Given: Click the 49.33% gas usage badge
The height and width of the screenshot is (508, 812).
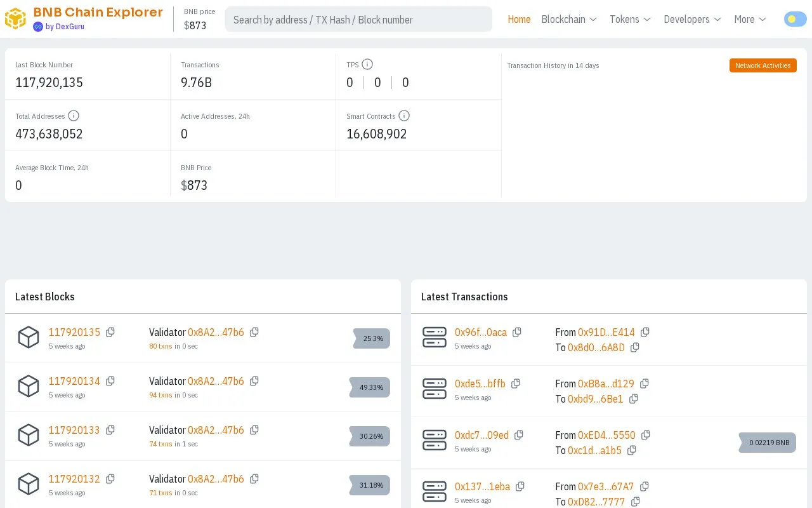Looking at the screenshot, I should pyautogui.click(x=370, y=387).
